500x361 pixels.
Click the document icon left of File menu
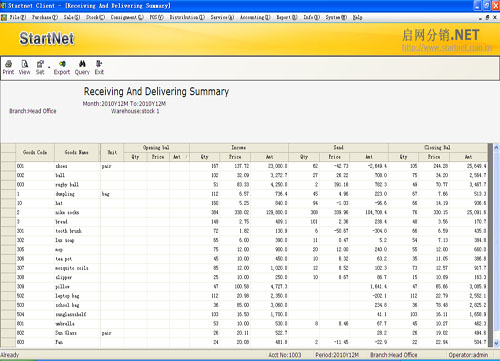(x=4, y=17)
